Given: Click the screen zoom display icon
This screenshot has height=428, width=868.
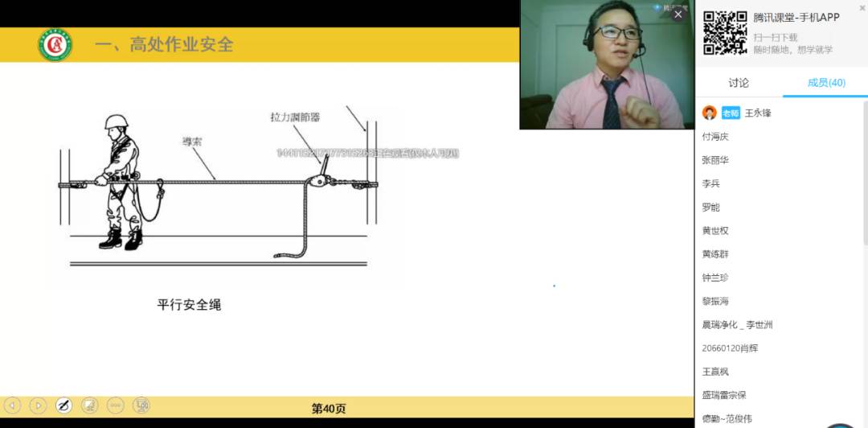Looking at the screenshot, I should [x=141, y=405].
